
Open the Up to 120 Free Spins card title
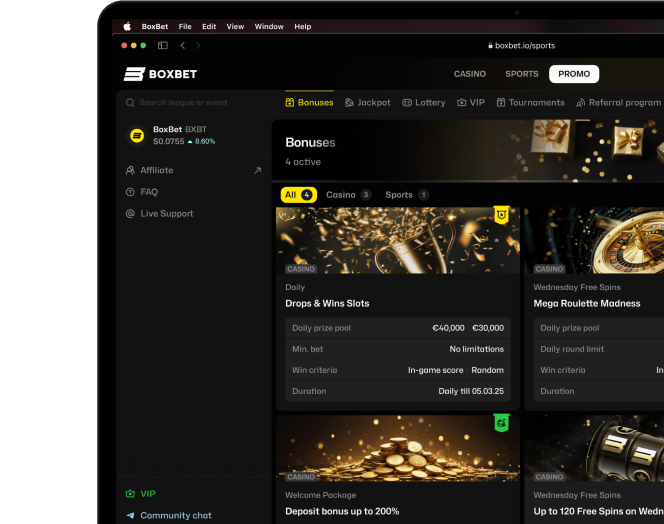[x=598, y=511]
